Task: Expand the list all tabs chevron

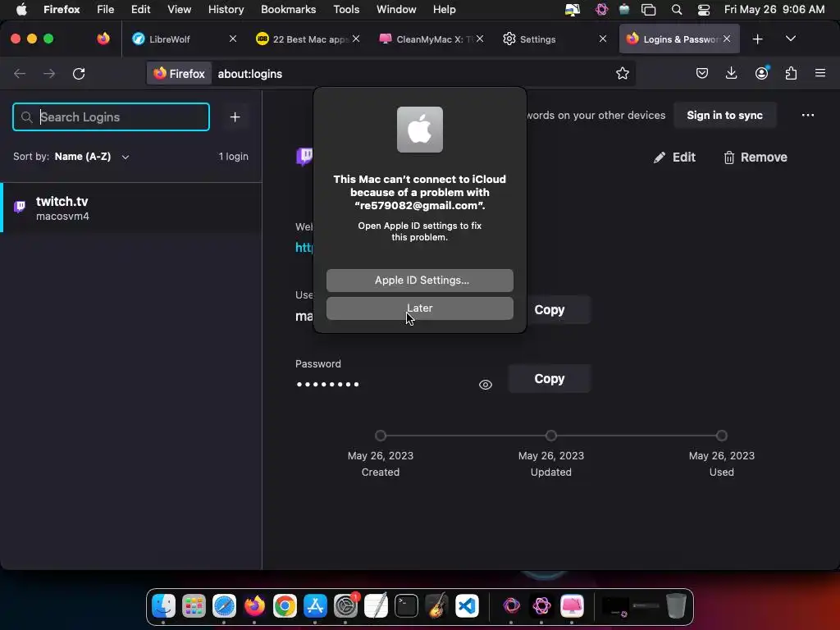Action: 790,39
